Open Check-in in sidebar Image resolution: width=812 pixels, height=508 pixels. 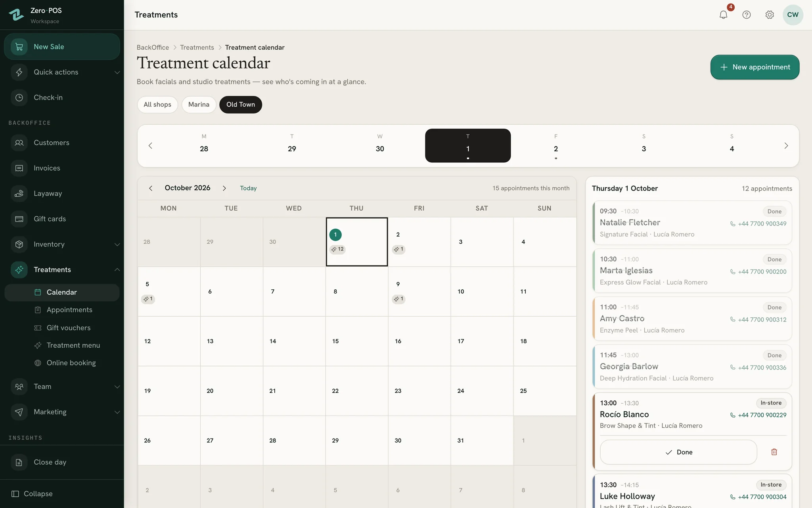(x=62, y=97)
